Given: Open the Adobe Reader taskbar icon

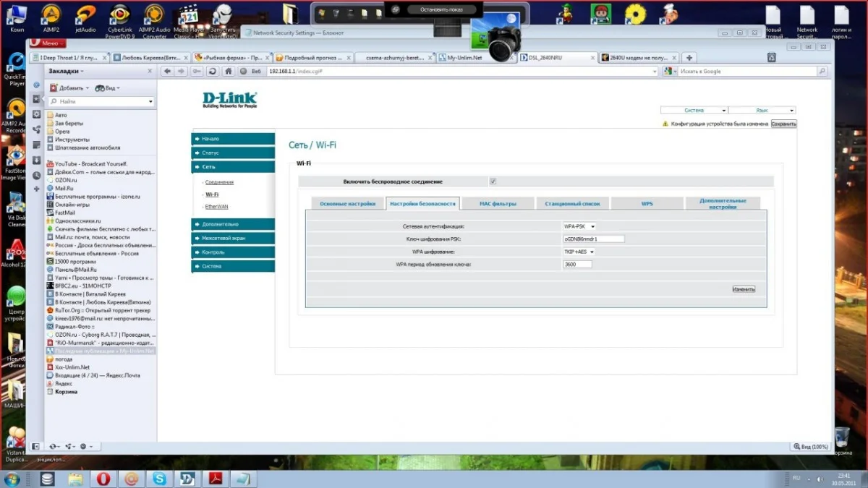Looking at the screenshot, I should [215, 478].
